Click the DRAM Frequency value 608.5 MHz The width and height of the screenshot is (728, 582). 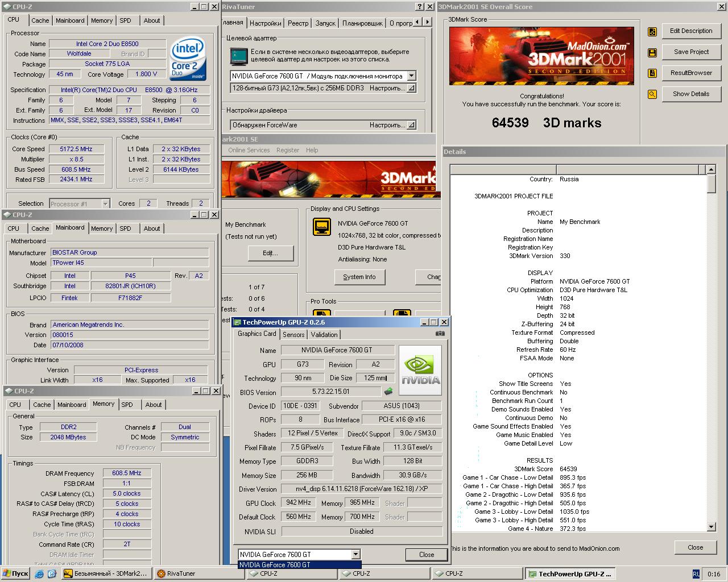pyautogui.click(x=127, y=473)
